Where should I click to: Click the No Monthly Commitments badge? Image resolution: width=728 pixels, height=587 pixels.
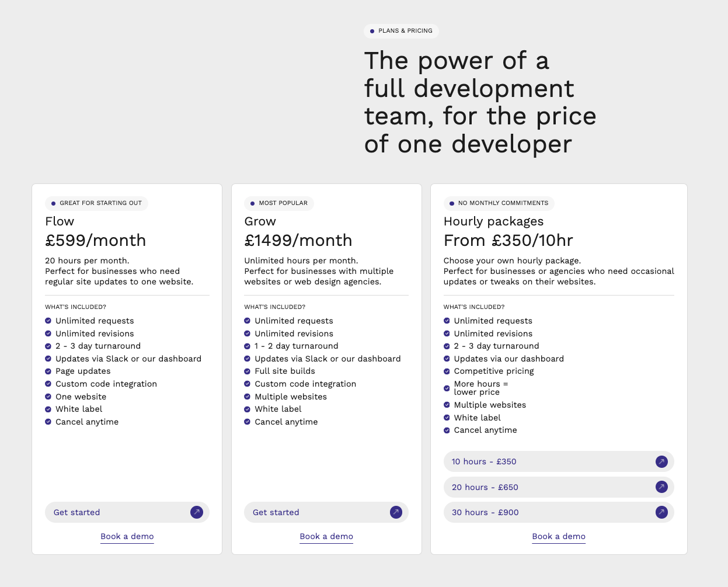499,203
